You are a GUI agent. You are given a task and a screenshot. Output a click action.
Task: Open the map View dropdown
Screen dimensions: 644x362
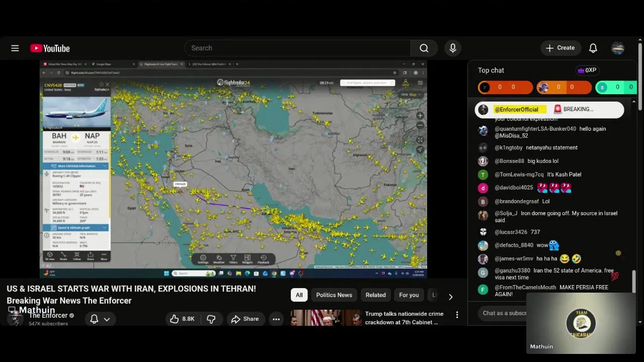(x=411, y=95)
